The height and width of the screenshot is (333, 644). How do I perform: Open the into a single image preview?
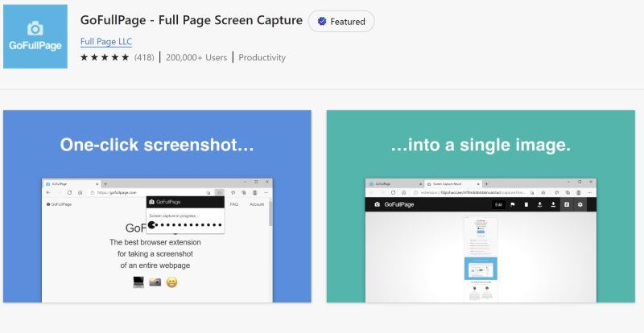click(x=481, y=206)
